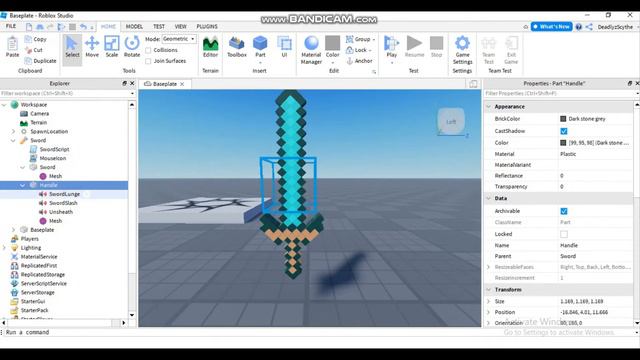This screenshot has height=360, width=640.
Task: Click the Color property swatch
Action: pos(563,143)
